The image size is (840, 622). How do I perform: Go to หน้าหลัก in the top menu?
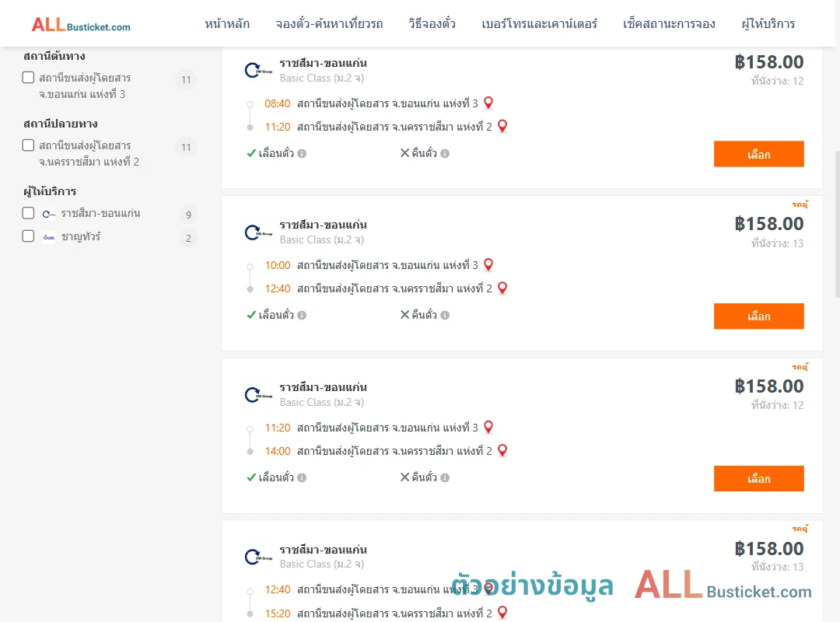click(x=227, y=24)
